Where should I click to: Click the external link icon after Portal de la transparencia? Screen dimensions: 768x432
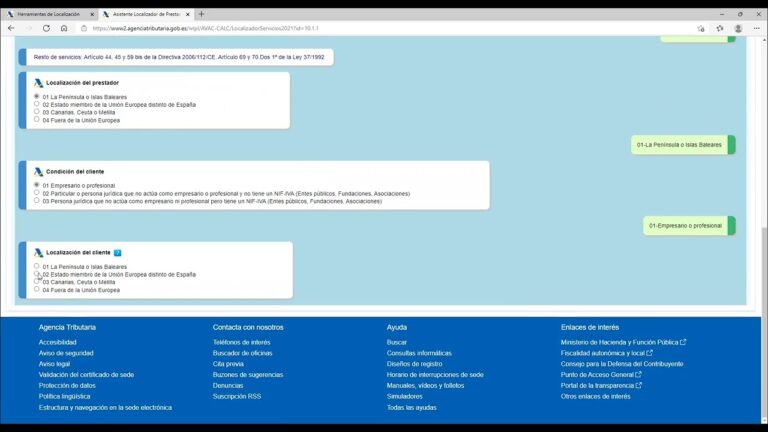[639, 385]
